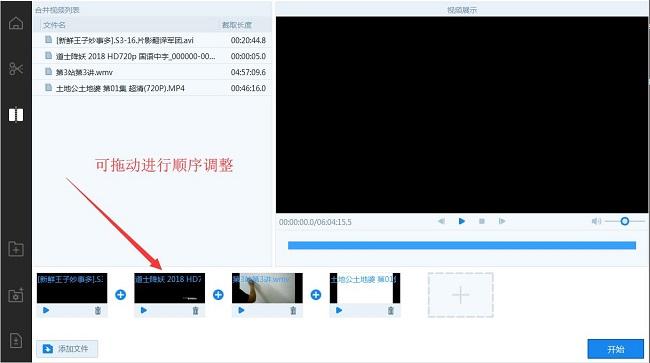Play the 道士降妖 2018 clip
Screen dimensions: 650x363
click(x=144, y=310)
